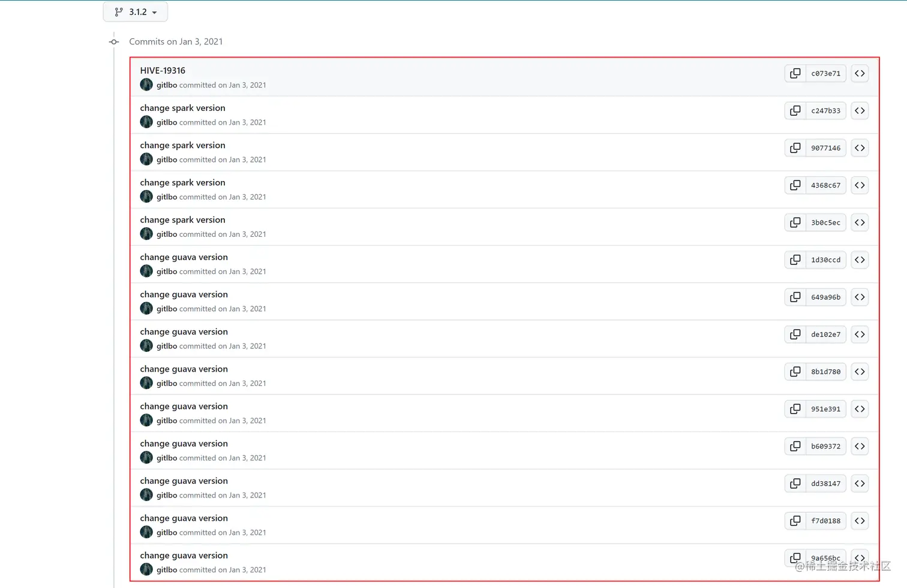
Task: Copy full SHA for commit f7d0188
Action: (x=795, y=521)
